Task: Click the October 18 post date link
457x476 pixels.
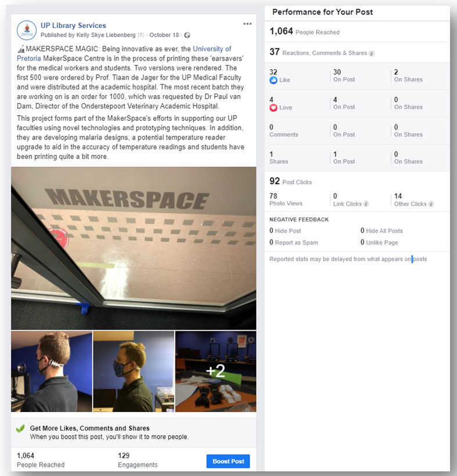Action: pos(164,35)
